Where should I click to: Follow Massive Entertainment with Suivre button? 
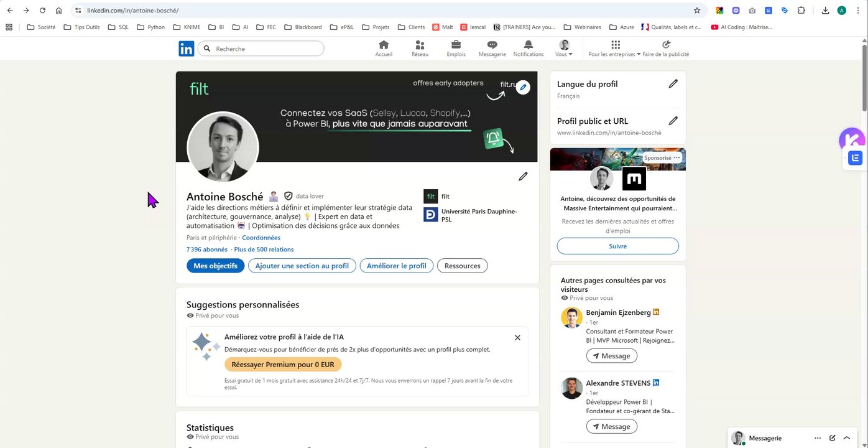(617, 246)
